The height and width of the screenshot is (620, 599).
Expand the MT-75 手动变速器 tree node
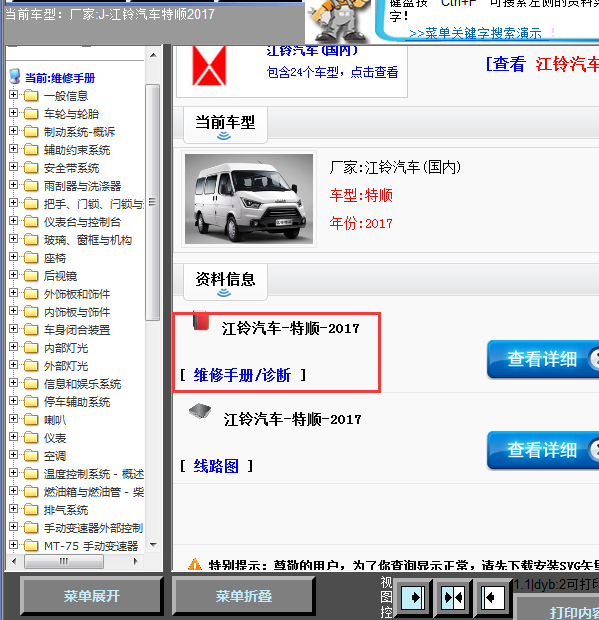pyautogui.click(x=13, y=545)
